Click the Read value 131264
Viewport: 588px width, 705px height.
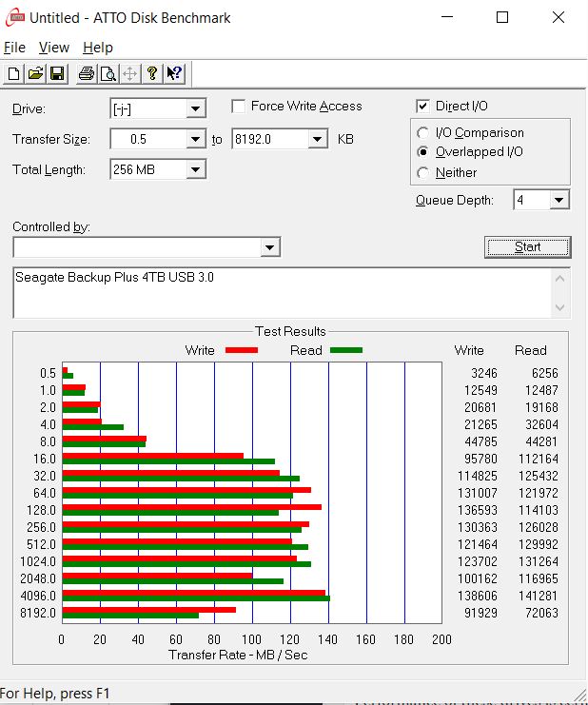pos(539,561)
